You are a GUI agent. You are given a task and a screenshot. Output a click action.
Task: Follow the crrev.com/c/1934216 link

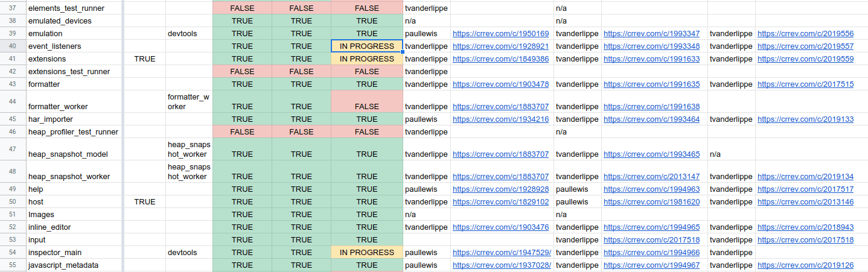pos(501,119)
